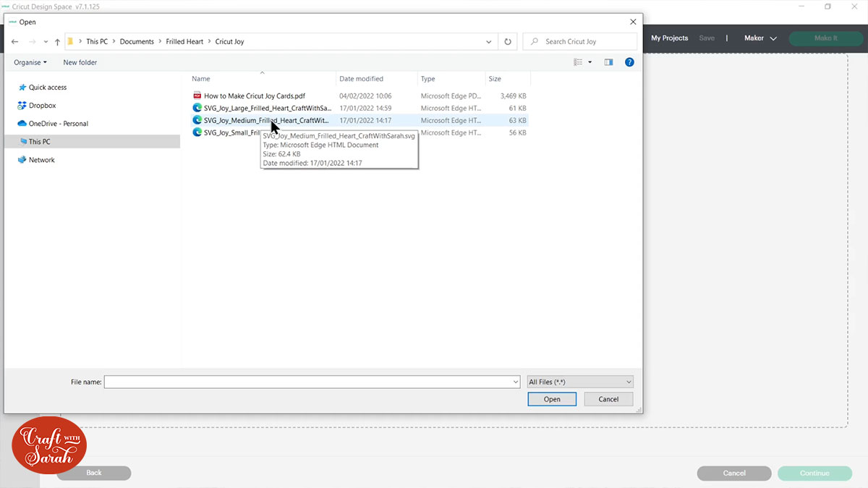
Task: Select the How to Make Cricut Joy Cards PDF
Action: point(254,96)
